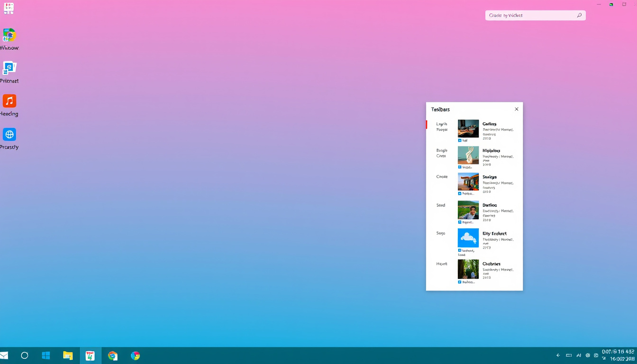
Task: Open the Higiolos sculpture thumbnail
Action: click(x=468, y=155)
